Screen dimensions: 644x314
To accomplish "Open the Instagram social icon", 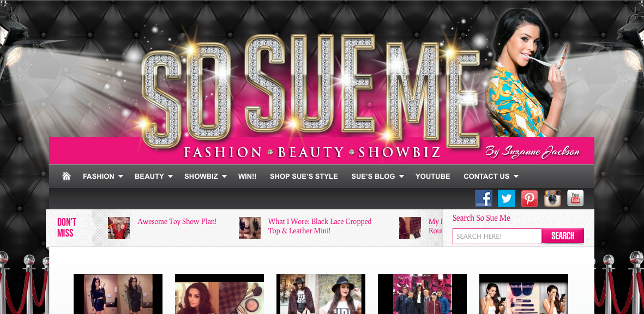I will coord(552,198).
